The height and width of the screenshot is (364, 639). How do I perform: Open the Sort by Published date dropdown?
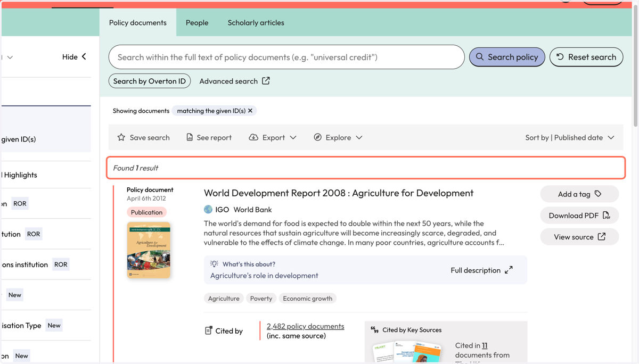570,137
